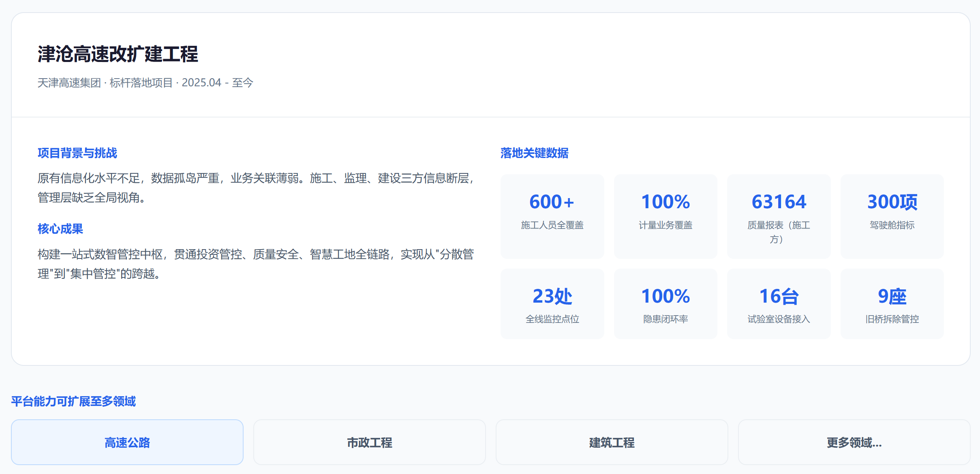Click the 600+ 施工人员全覆盖 stat card
Image resolution: width=980 pixels, height=474 pixels.
pyautogui.click(x=552, y=216)
